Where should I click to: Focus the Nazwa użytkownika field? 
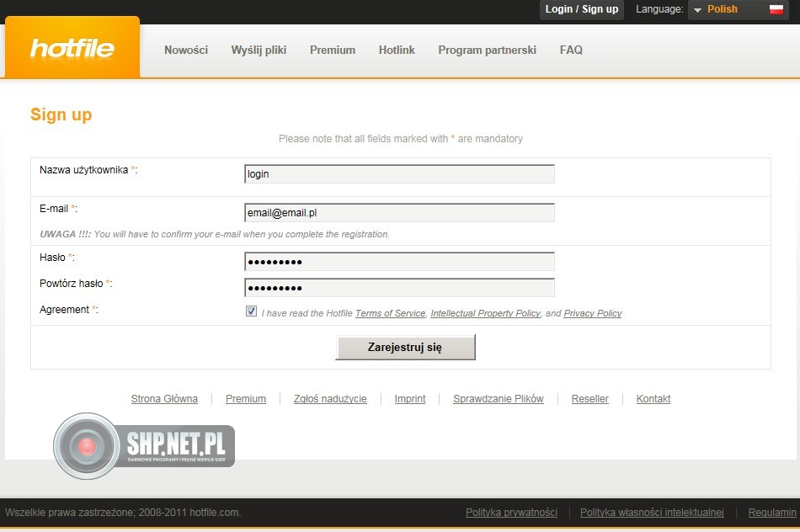[399, 174]
